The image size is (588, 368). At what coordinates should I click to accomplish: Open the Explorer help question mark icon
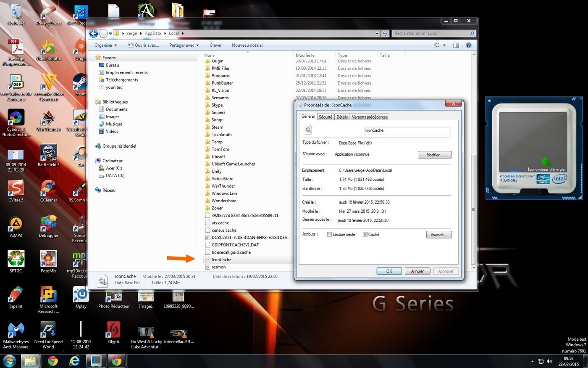tap(468, 45)
